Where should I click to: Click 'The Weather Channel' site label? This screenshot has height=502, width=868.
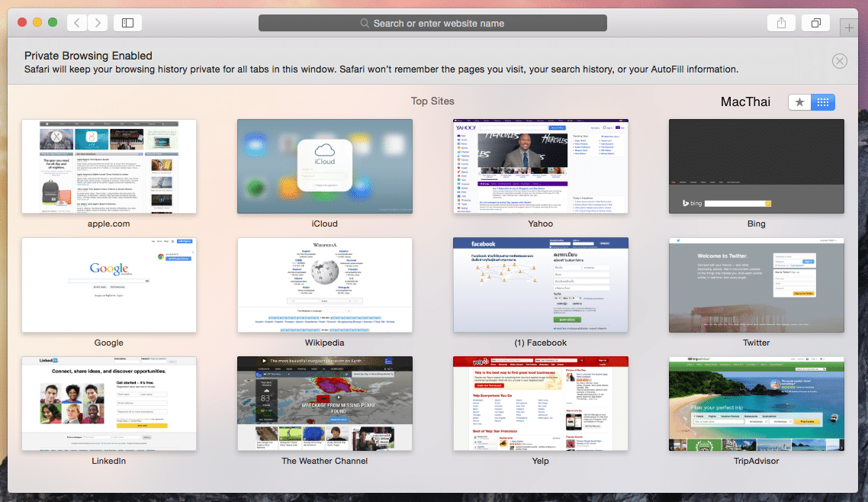pos(324,461)
